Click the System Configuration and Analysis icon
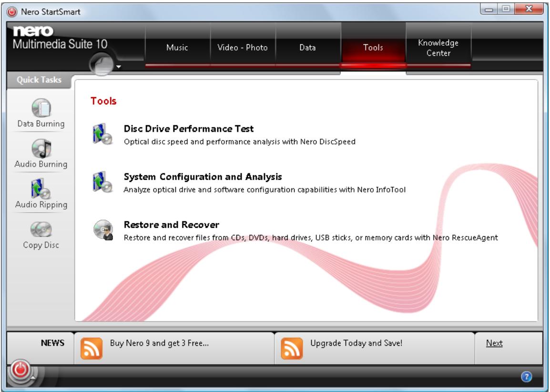Screen dimensions: 550x392 click(x=102, y=182)
